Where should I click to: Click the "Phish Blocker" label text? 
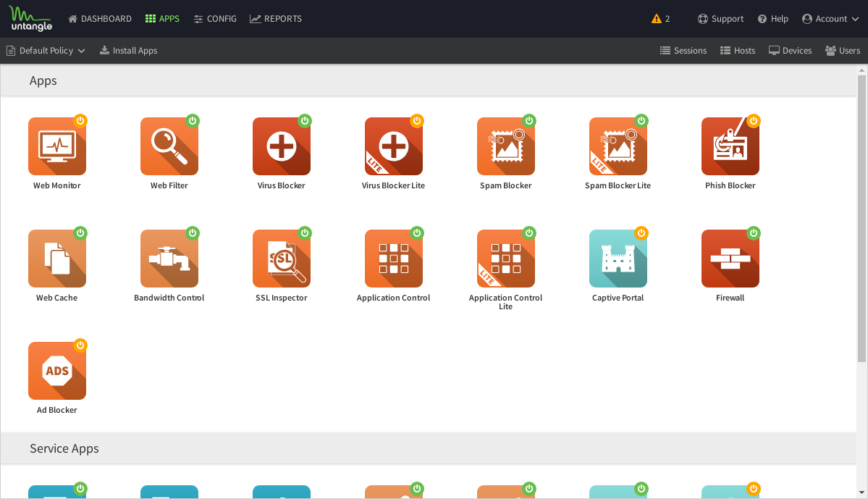[x=730, y=185]
